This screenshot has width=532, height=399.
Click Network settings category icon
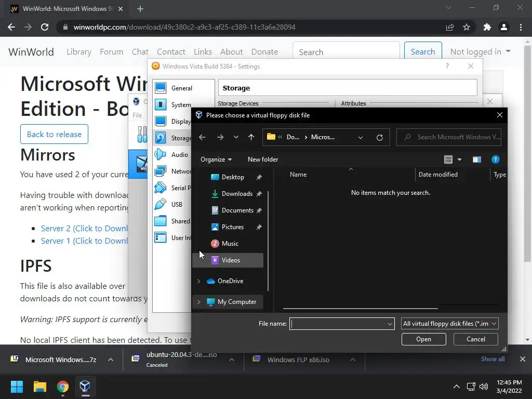pyautogui.click(x=161, y=171)
